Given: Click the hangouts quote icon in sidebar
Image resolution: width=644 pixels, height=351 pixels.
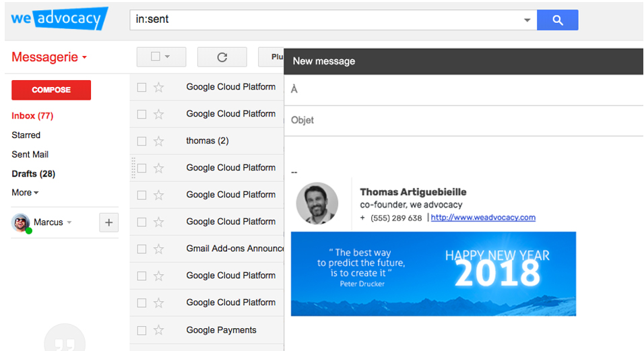Looking at the screenshot, I should (65, 339).
